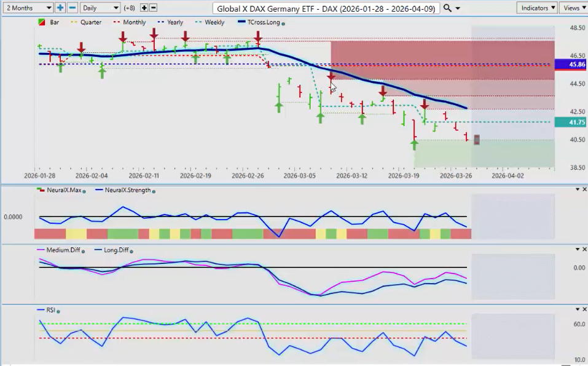This screenshot has height=366, width=588.
Task: Open the Views menu
Action: [x=573, y=8]
